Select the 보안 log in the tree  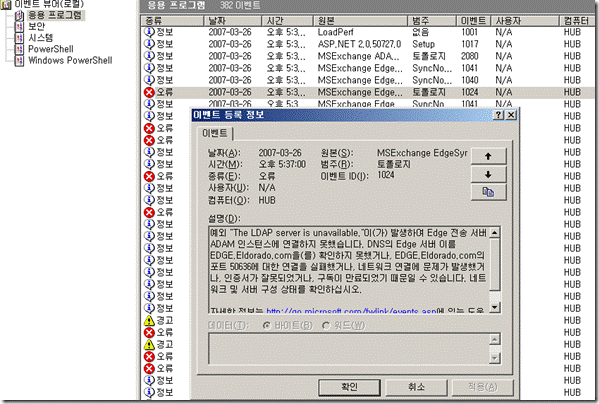(36, 26)
